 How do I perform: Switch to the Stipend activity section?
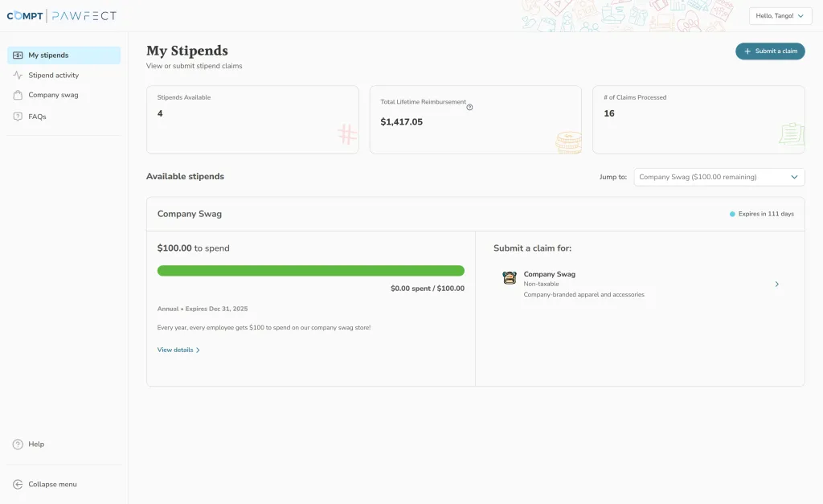55,75
